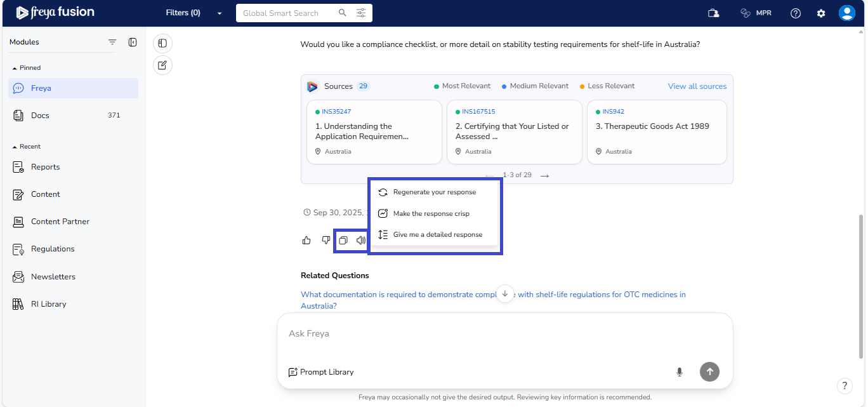Click the thumbs down feedback icon
The image size is (868, 407).
coord(325,240)
